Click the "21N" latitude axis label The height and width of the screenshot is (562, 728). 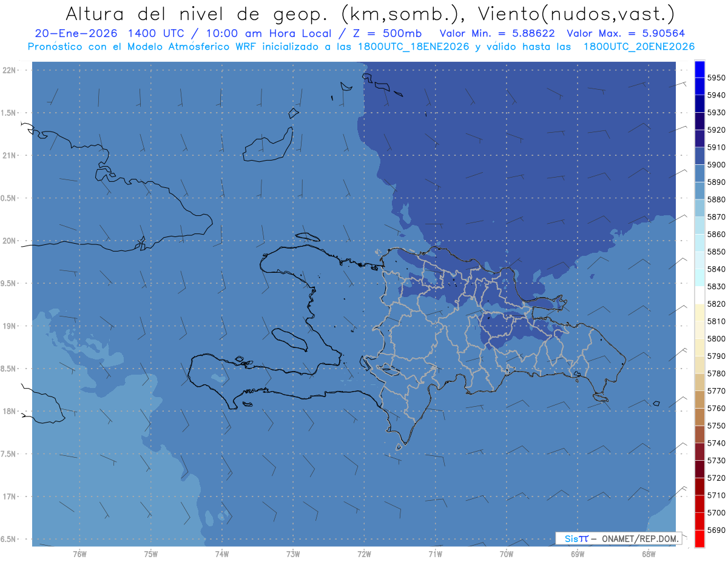[9, 155]
